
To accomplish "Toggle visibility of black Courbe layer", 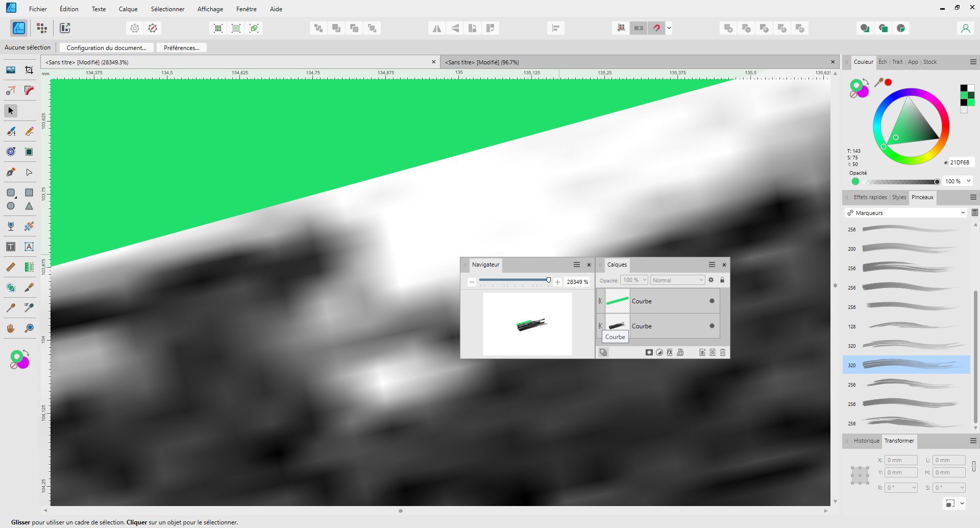I will pyautogui.click(x=712, y=326).
